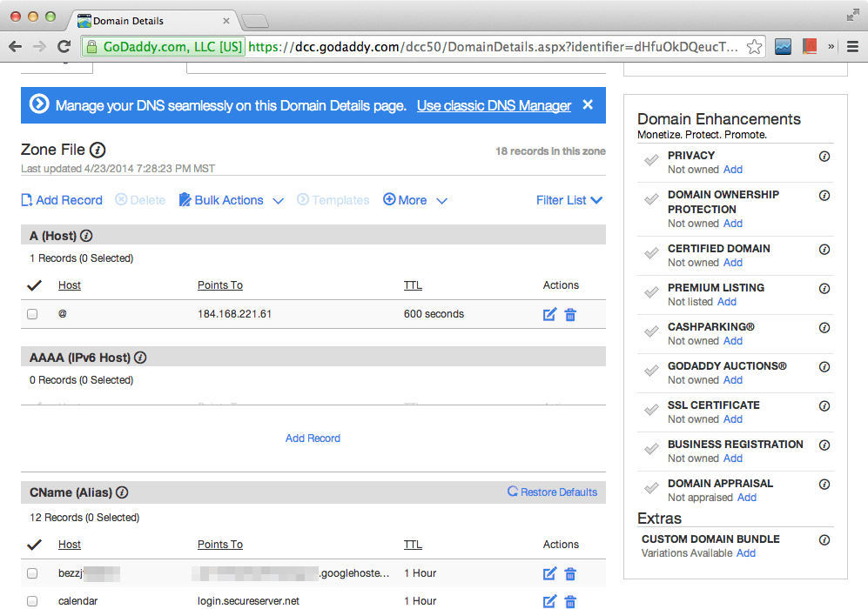Reload the page with browser refresh button
868x609 pixels.
[64, 47]
